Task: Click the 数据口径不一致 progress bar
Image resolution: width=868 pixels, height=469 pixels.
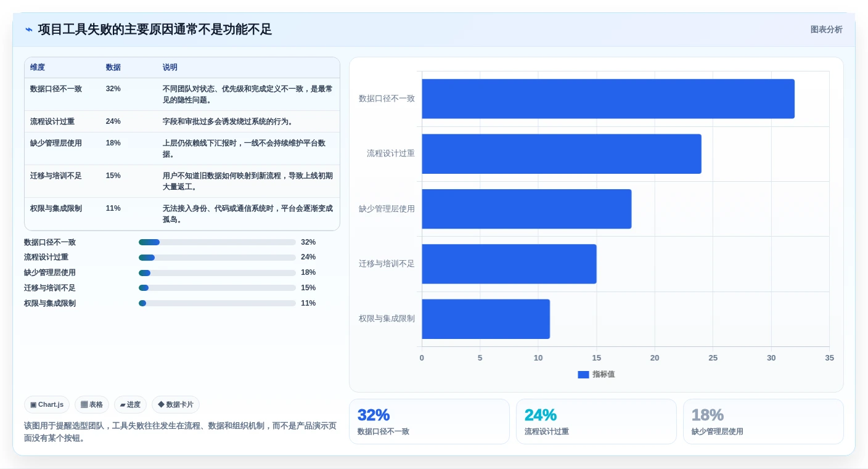Action: click(217, 242)
